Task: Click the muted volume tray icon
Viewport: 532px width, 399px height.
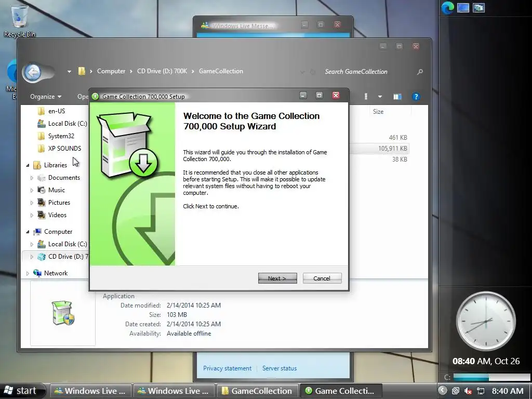Action: [468, 391]
